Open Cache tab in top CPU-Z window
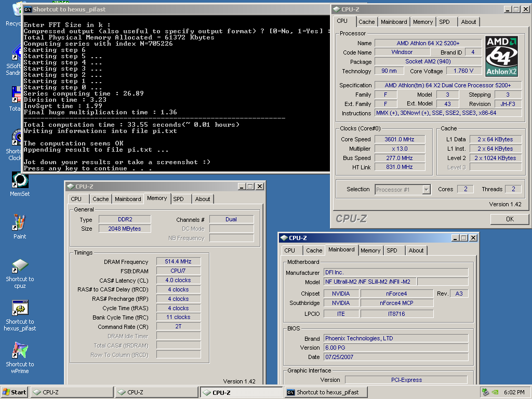The width and height of the screenshot is (532, 399). tap(366, 22)
